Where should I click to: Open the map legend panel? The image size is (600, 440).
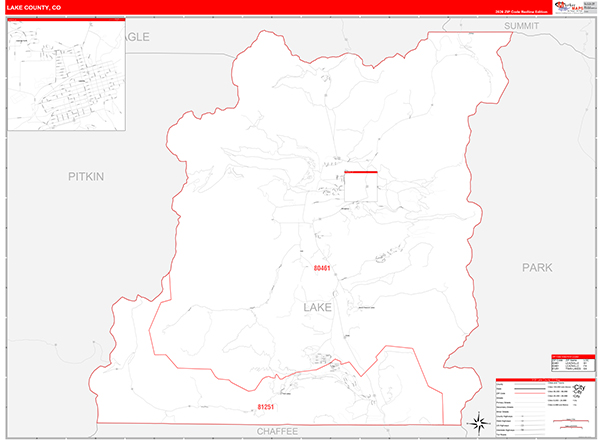click(546, 407)
